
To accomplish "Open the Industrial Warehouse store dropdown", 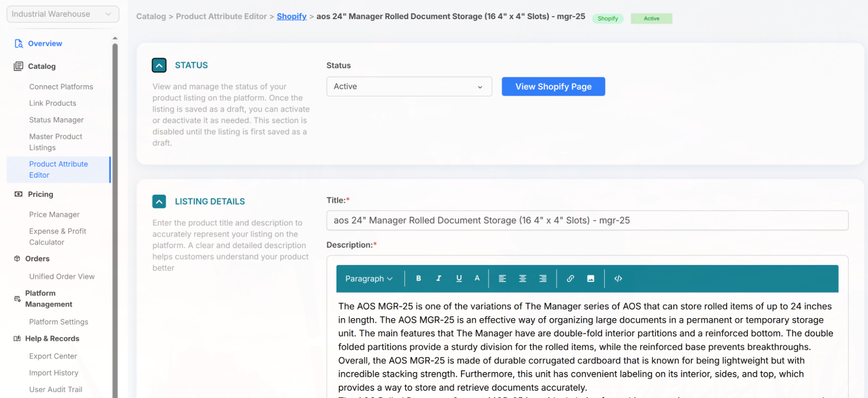I will 63,14.
